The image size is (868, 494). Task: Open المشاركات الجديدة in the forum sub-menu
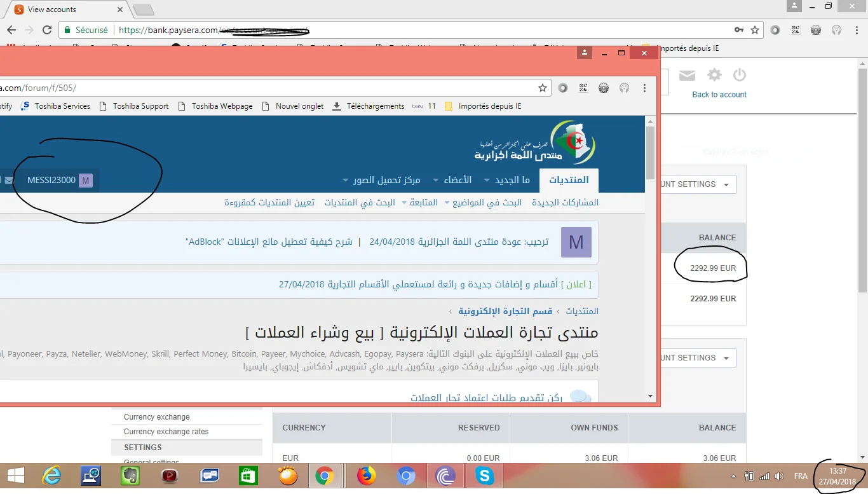point(565,203)
